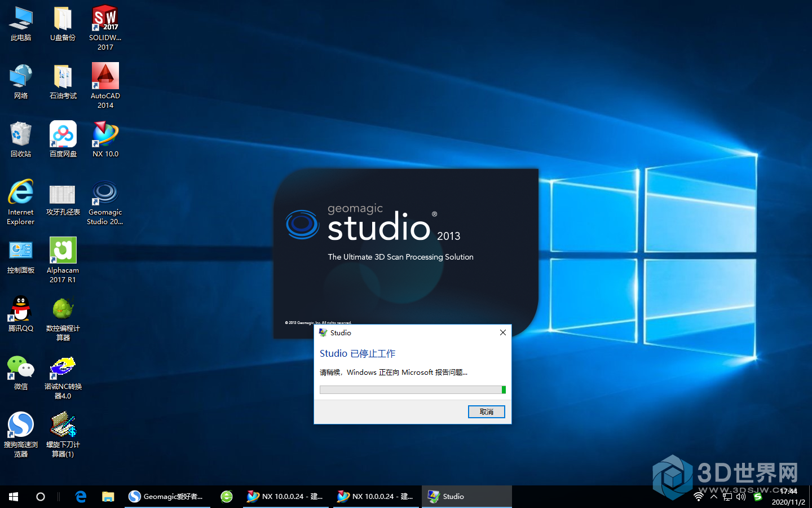This screenshot has height=508, width=812.
Task: Select the 搜狗高速浏览器 desktop icon
Action: pyautogui.click(x=21, y=435)
